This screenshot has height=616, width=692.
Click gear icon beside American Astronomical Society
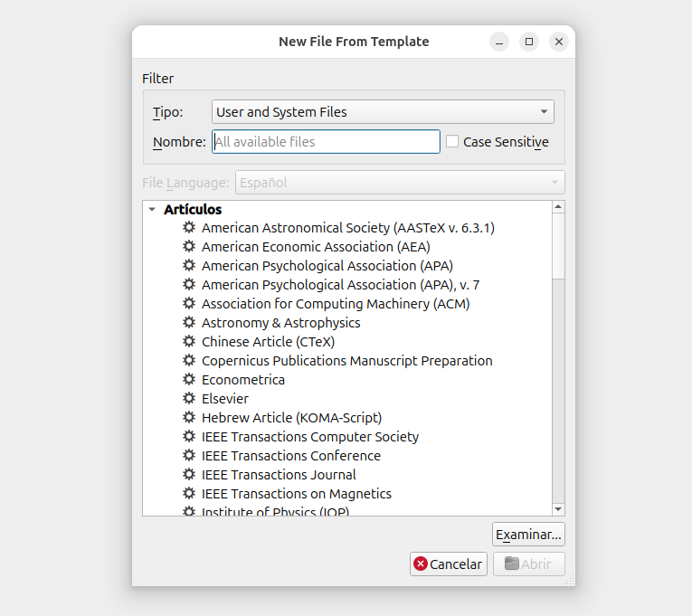click(189, 228)
